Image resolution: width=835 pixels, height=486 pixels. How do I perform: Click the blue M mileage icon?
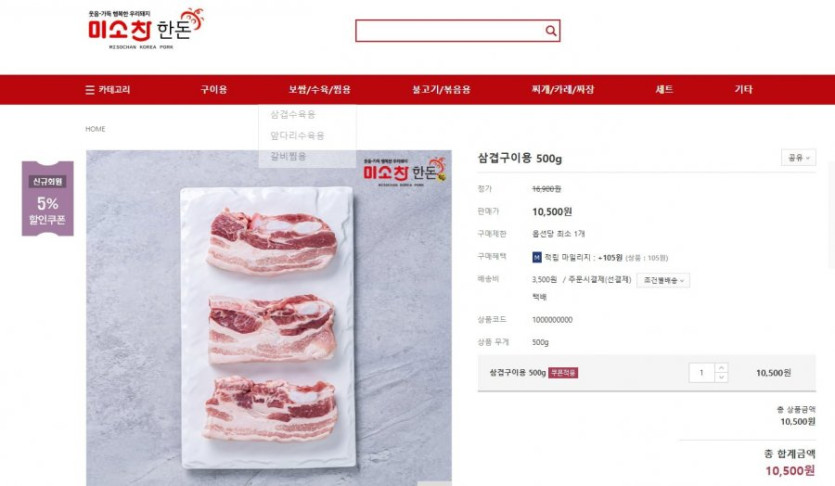[x=537, y=257]
